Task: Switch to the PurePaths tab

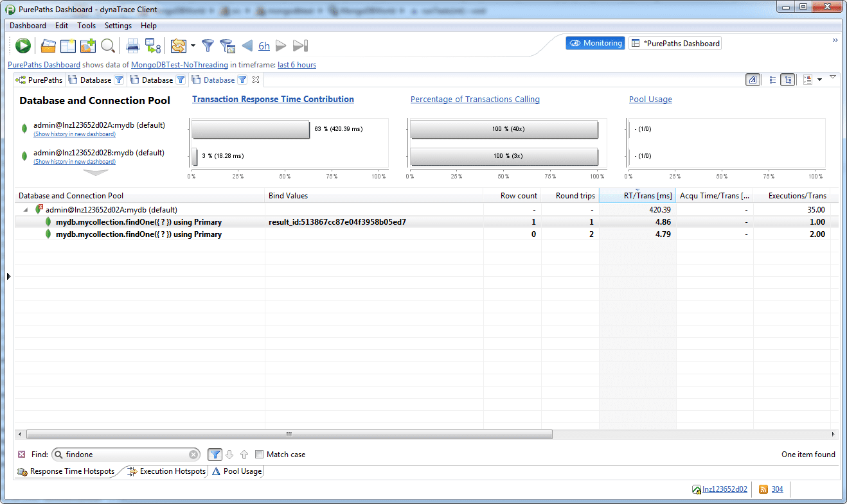Action: 39,80
